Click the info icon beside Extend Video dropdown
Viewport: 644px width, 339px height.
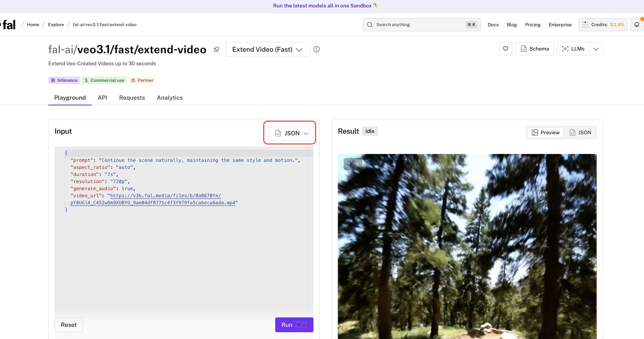click(316, 50)
